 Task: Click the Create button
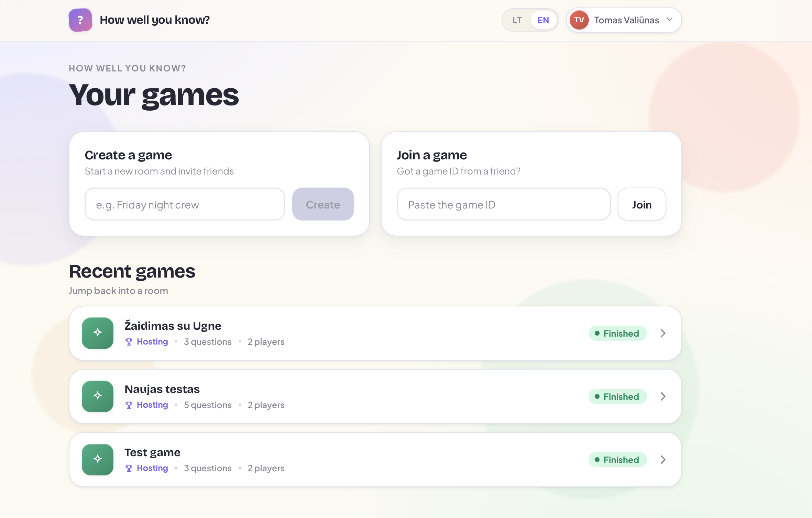pyautogui.click(x=323, y=204)
